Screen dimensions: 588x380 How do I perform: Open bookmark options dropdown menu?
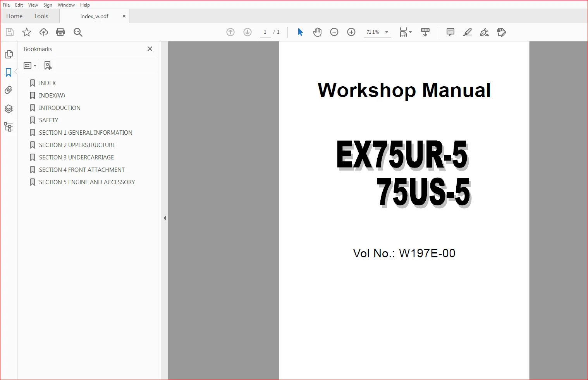[x=30, y=66]
